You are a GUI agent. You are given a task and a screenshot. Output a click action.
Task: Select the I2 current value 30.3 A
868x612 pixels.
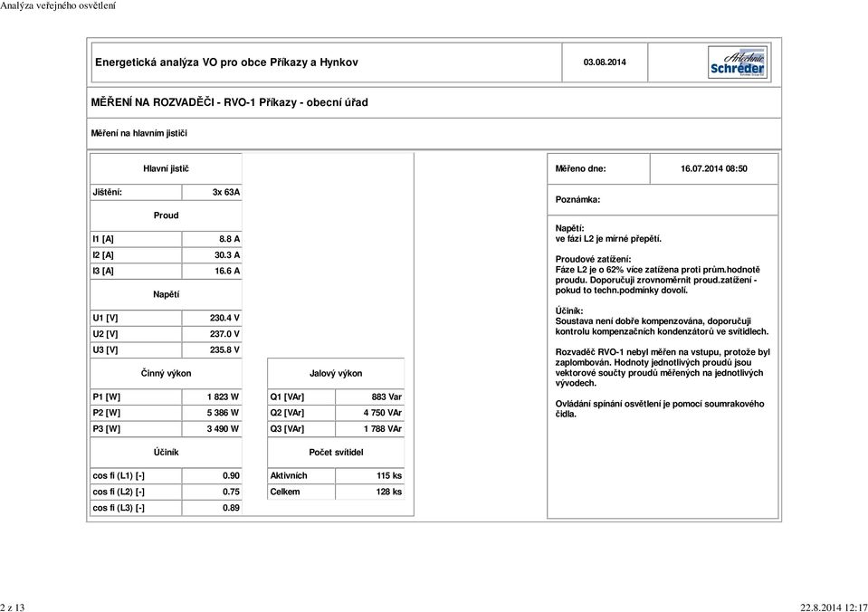pyautogui.click(x=227, y=255)
